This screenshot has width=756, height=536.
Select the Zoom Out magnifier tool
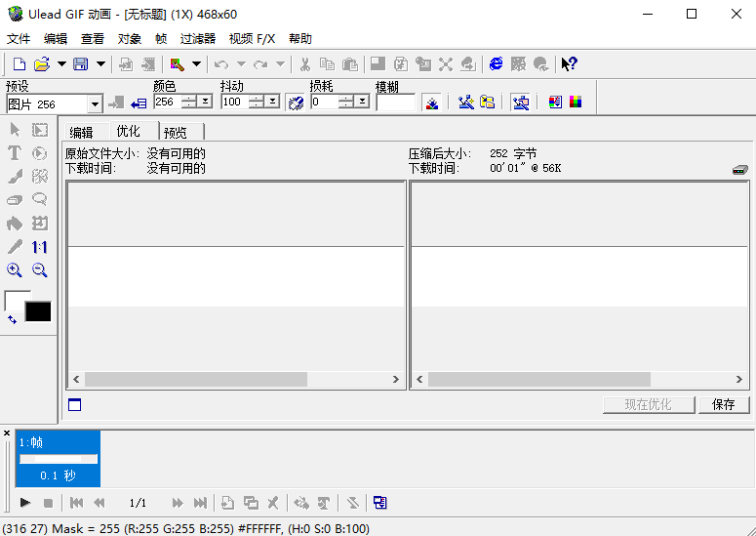click(40, 270)
